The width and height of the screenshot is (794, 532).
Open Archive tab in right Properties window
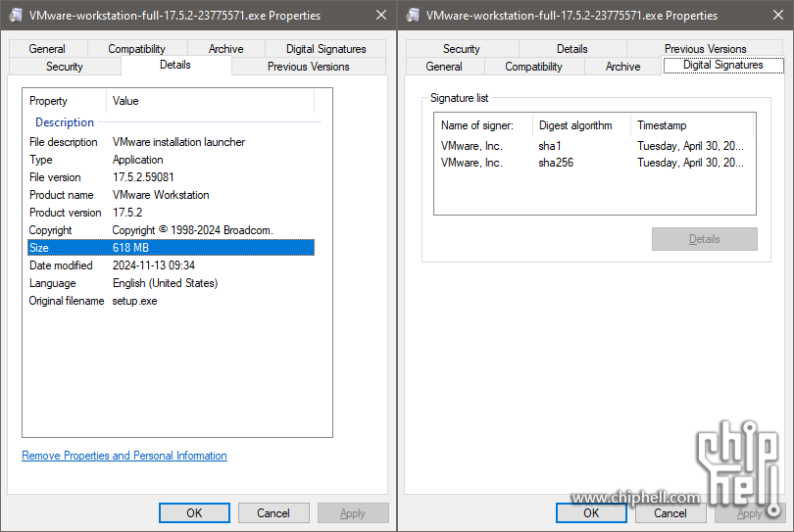pyautogui.click(x=622, y=67)
